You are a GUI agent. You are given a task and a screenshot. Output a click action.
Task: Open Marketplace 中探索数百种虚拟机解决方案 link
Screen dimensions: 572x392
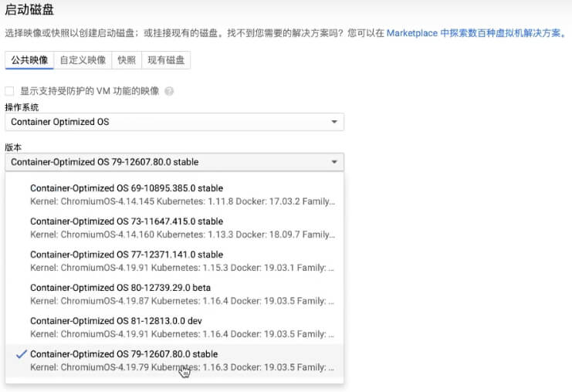pyautogui.click(x=476, y=33)
